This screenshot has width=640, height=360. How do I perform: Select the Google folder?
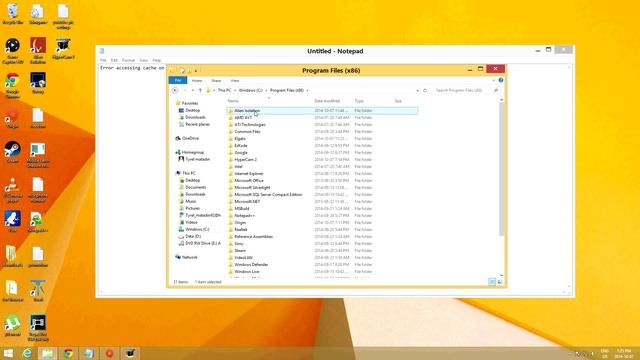241,153
